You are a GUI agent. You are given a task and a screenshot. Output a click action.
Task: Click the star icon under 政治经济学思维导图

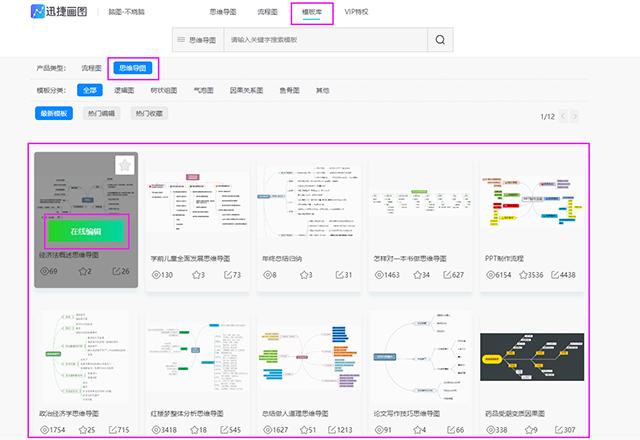point(83,430)
